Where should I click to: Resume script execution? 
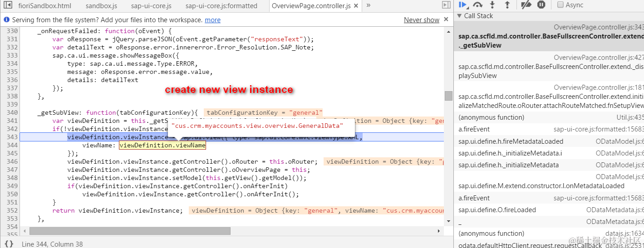pyautogui.click(x=463, y=5)
